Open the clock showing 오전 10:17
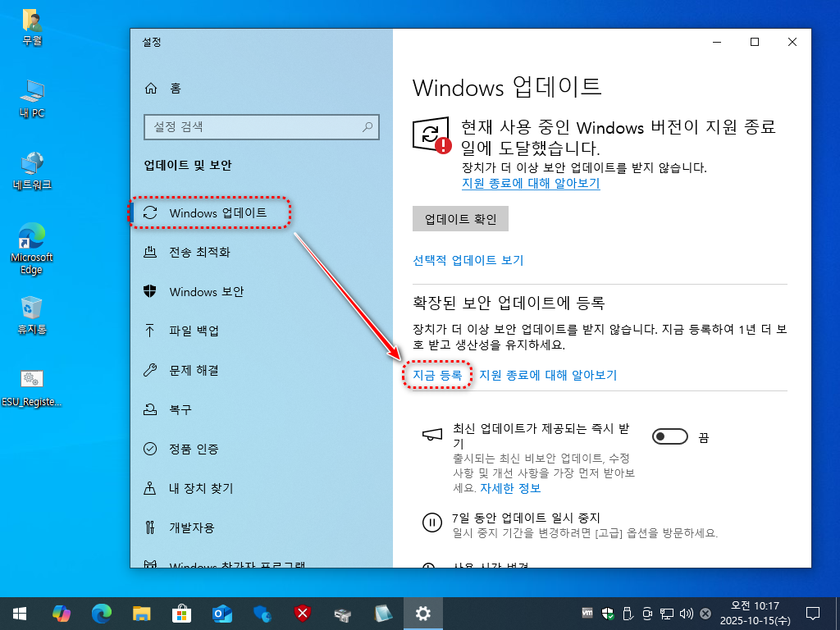Image resolution: width=840 pixels, height=630 pixels. click(755, 614)
